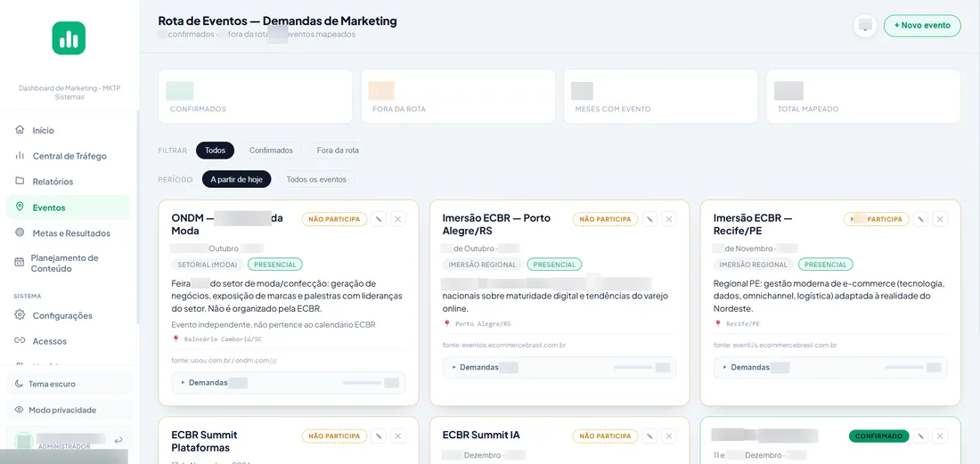Expand Demandas on Recife/PE card

(x=830, y=367)
